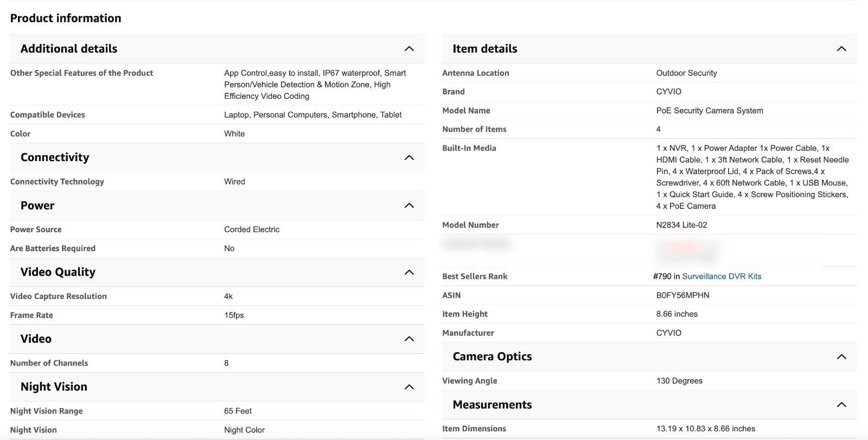The image size is (868, 440).
Task: Click the White color value
Action: (x=234, y=134)
